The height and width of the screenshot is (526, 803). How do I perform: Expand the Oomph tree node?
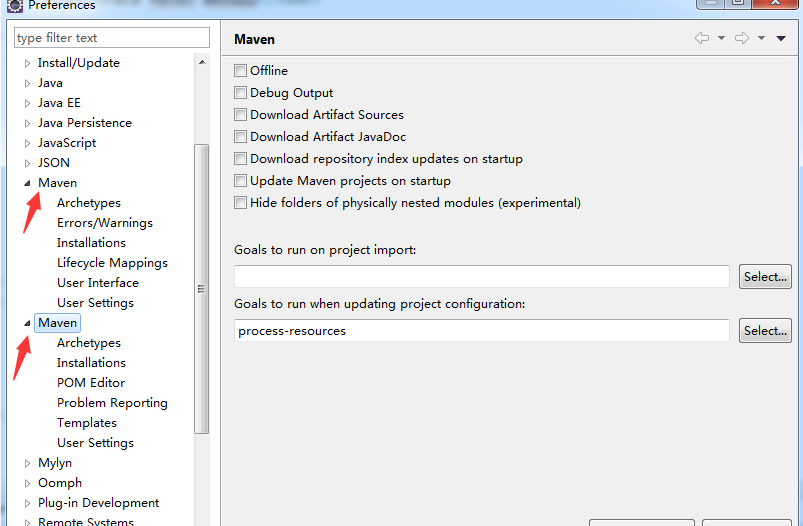point(27,483)
